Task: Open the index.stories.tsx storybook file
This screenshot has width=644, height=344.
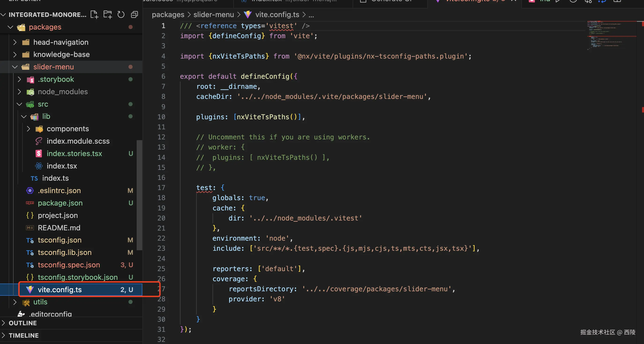Action: 74,153
